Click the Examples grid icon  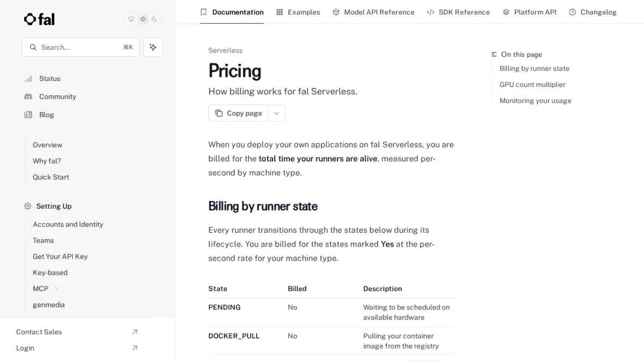point(280,12)
